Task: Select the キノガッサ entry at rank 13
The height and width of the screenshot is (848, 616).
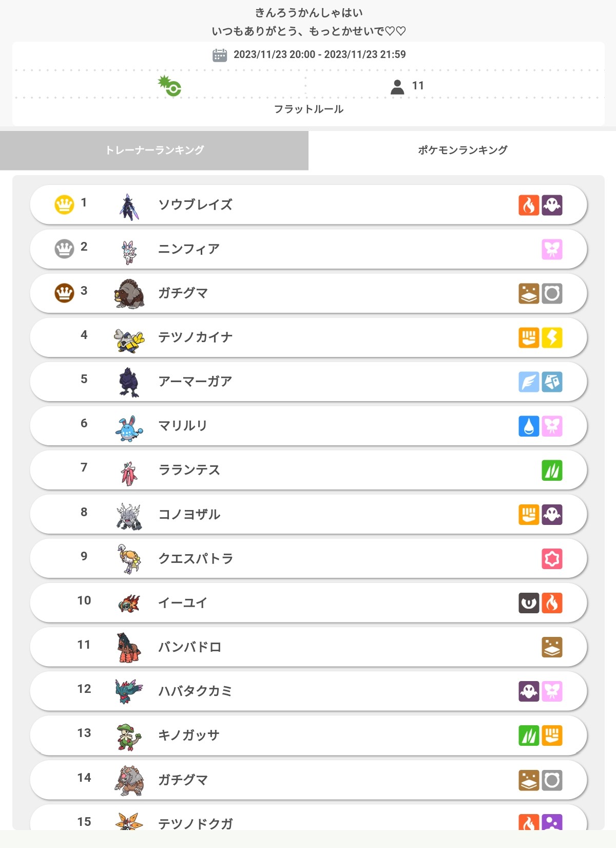Action: coord(308,736)
